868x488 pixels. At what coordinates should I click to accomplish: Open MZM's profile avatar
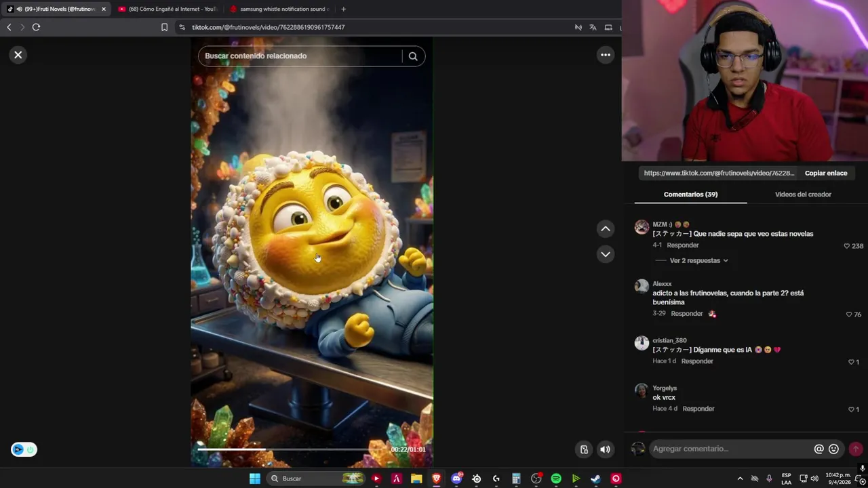click(642, 227)
